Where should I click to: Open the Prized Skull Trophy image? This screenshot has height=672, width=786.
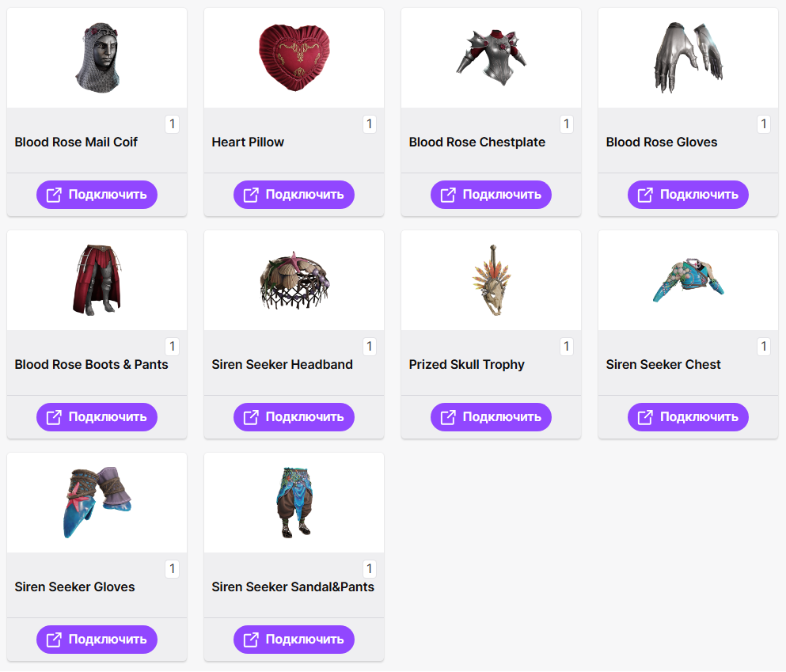pos(492,280)
